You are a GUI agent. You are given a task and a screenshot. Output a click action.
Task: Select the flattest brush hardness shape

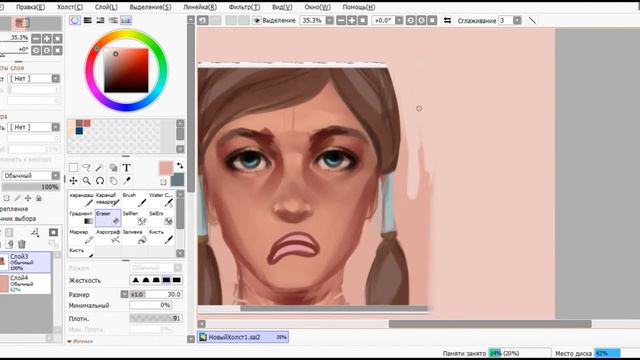[x=176, y=280]
